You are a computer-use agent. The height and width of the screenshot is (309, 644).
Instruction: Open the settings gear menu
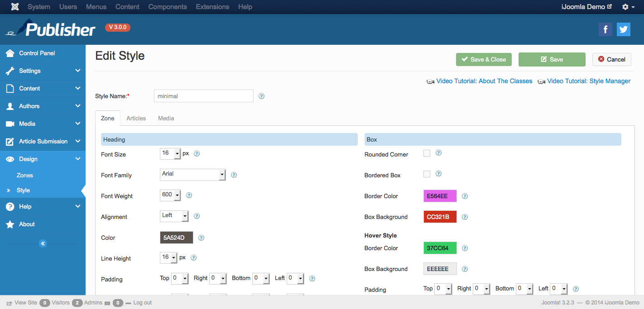click(628, 7)
